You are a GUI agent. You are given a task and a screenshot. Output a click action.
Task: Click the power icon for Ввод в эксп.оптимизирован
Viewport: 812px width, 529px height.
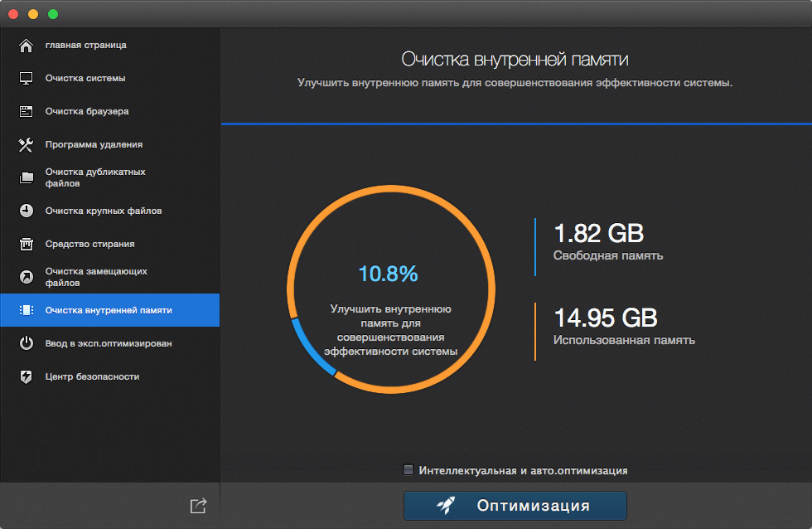pos(26,343)
